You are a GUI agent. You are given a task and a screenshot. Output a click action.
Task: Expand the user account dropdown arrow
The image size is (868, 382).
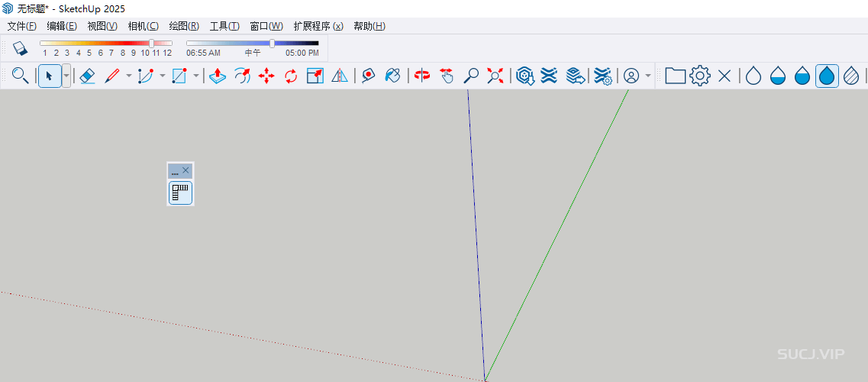pyautogui.click(x=648, y=76)
